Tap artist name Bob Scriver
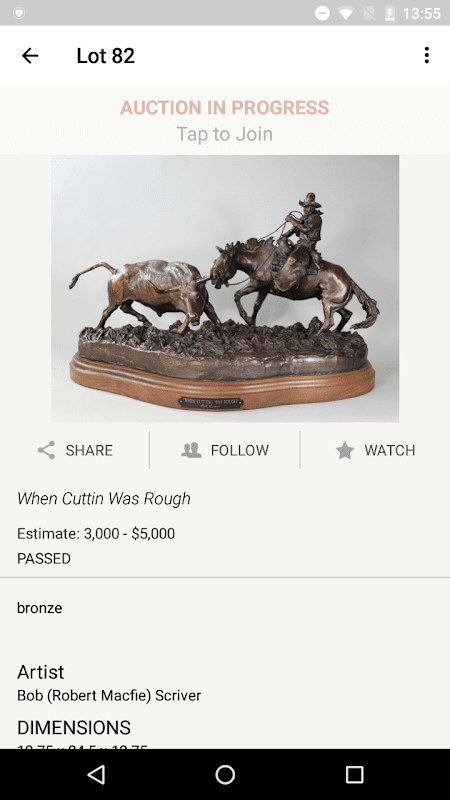The width and height of the screenshot is (450, 800). coord(109,695)
